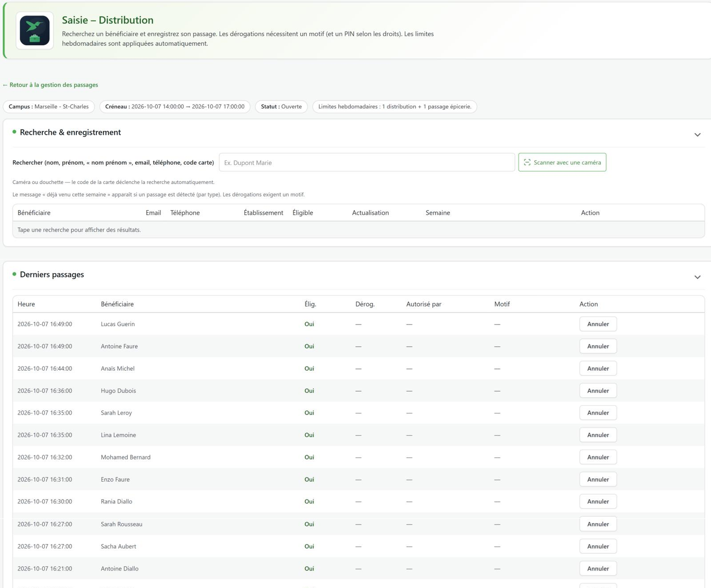The width and height of the screenshot is (711, 588).
Task: Cancel Lucas Guerin's passage
Action: 598,324
